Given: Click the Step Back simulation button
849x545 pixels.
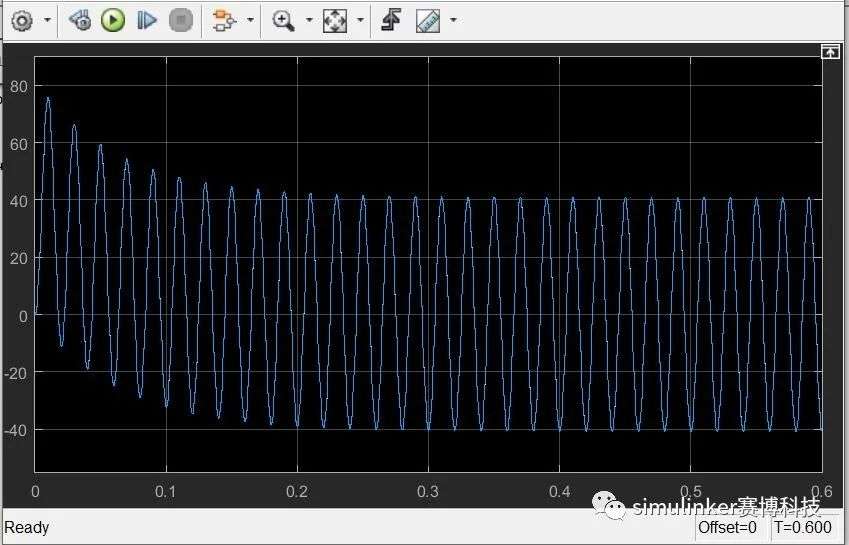Looking at the screenshot, I should click(80, 21).
